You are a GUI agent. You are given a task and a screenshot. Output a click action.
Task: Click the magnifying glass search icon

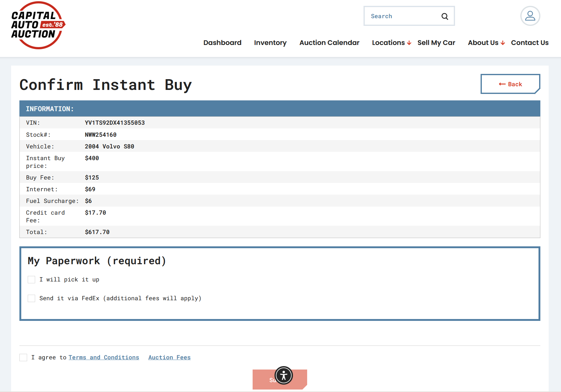point(445,16)
